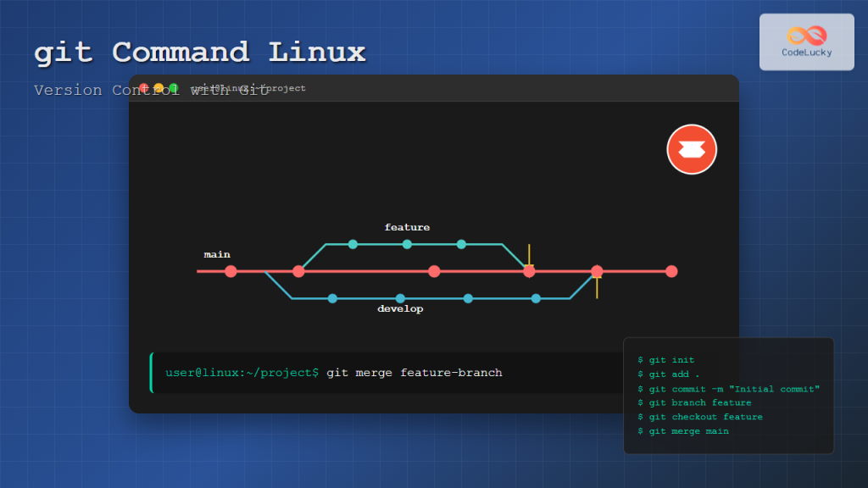Image resolution: width=868 pixels, height=488 pixels.
Task: Click the orange Git logo badge
Action: coord(692,149)
